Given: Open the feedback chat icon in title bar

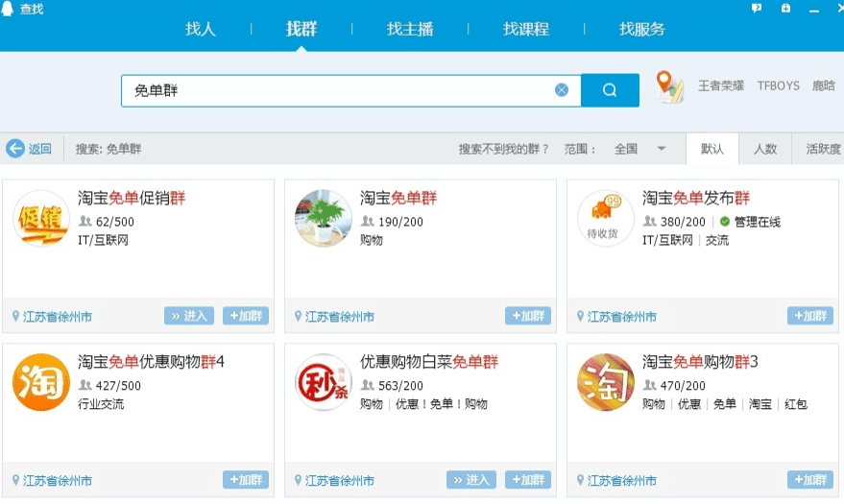Looking at the screenshot, I should (x=757, y=8).
